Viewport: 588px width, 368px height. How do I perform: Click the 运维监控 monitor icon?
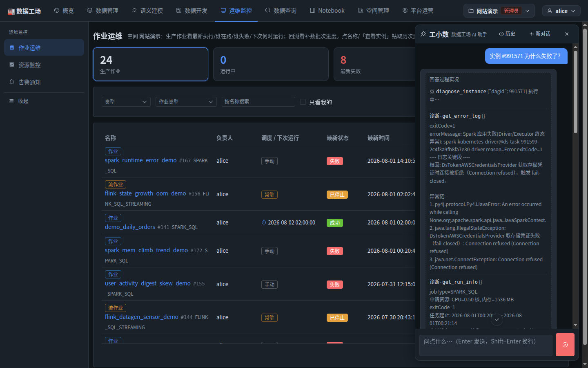[223, 11]
